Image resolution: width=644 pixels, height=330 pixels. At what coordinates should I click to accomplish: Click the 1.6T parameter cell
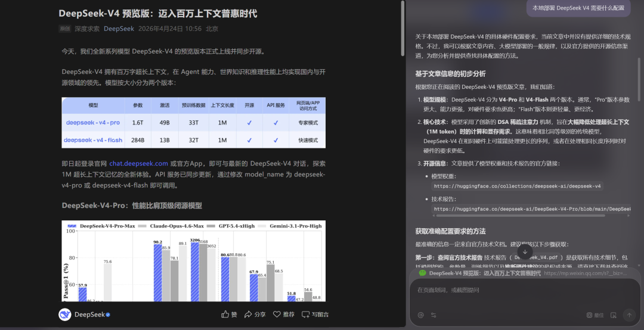(x=138, y=123)
